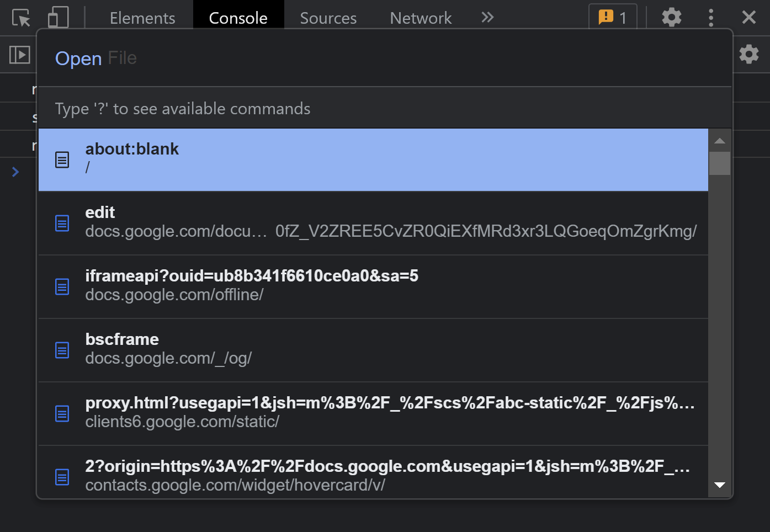Open the more tools chevron menu

[487, 17]
